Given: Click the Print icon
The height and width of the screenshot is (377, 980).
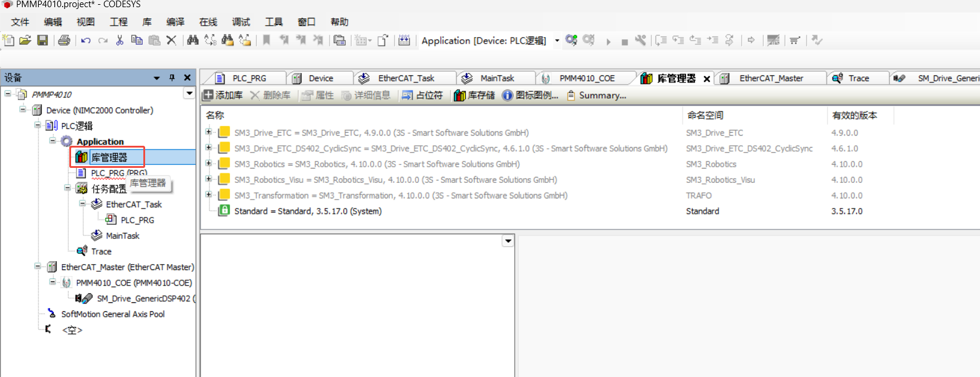Looking at the screenshot, I should [64, 40].
